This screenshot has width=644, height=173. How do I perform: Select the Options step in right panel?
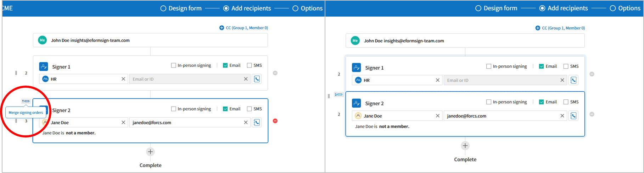[626, 8]
